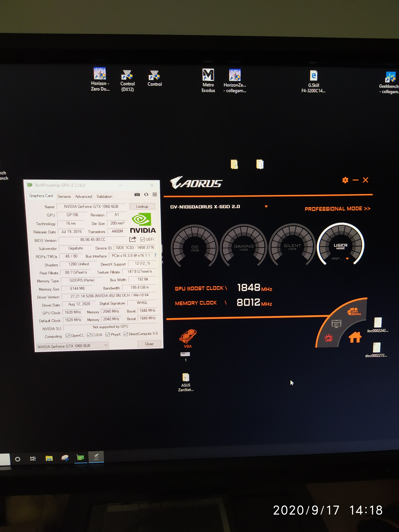399x532 pixels.
Task: Switch to Validation tab in GPU-Z
Action: (x=104, y=196)
